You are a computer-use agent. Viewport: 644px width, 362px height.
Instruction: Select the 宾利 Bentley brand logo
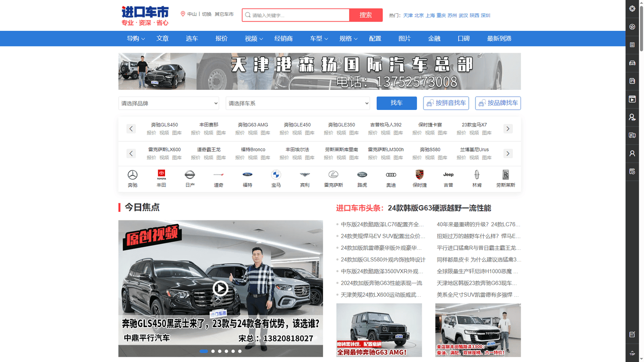305,175
